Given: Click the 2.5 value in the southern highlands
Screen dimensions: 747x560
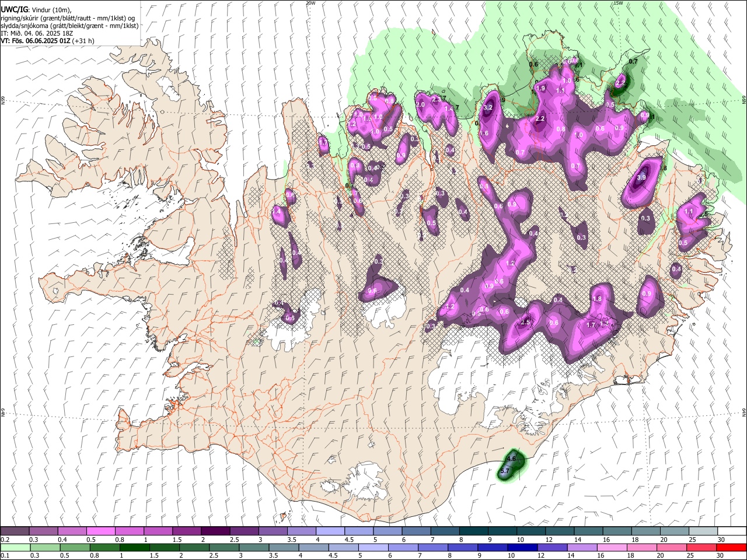Looking at the screenshot, I should (525, 322).
